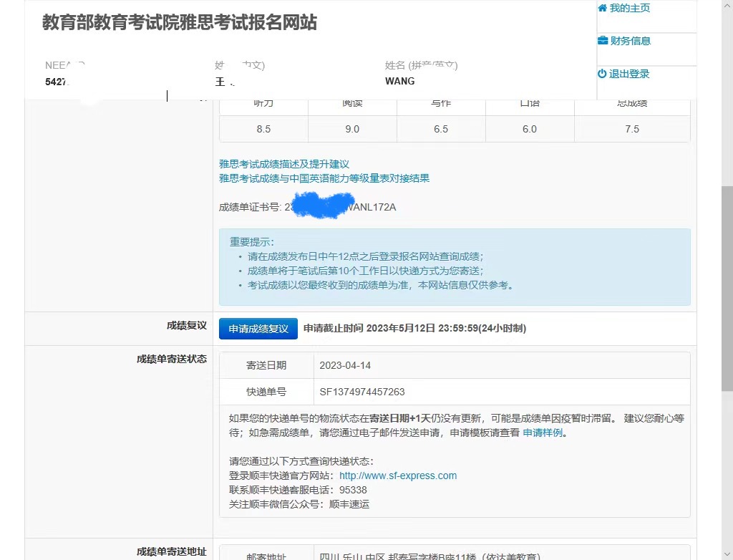Image resolution: width=733 pixels, height=560 pixels.
Task: Click the power icon next to 退出登录
Action: coord(602,74)
